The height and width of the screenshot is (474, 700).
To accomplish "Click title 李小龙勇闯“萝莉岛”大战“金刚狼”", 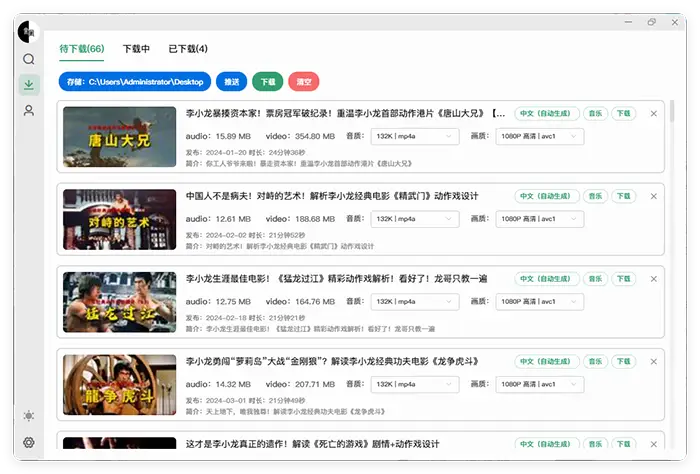I will point(332,361).
